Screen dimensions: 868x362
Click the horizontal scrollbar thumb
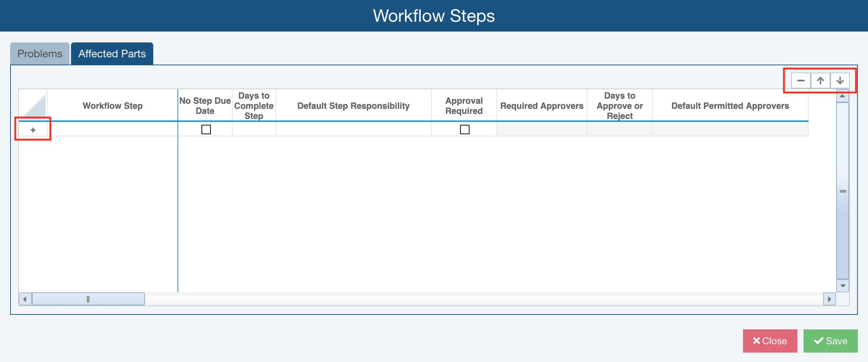(x=88, y=299)
